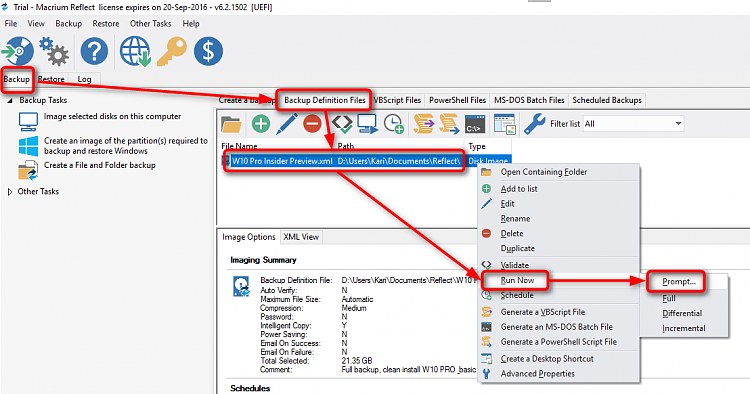
Task: Click the desktop shortcut window icon
Action: (x=505, y=124)
